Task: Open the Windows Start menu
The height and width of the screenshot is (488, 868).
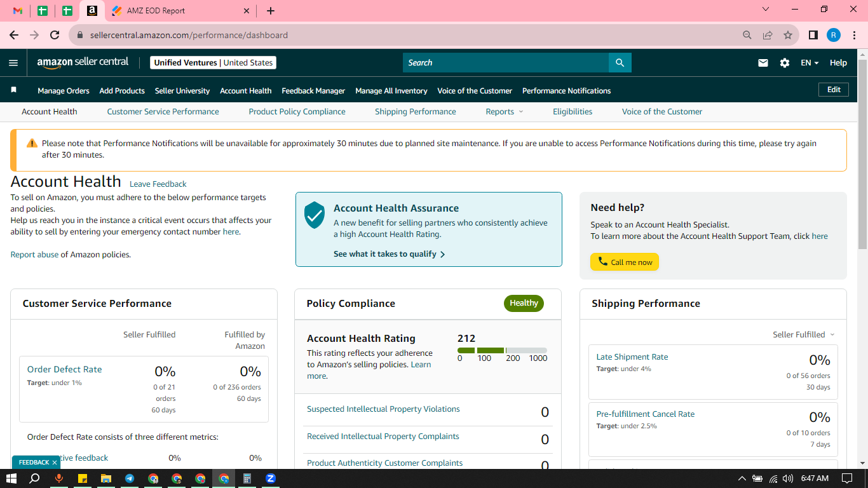Action: click(11, 478)
